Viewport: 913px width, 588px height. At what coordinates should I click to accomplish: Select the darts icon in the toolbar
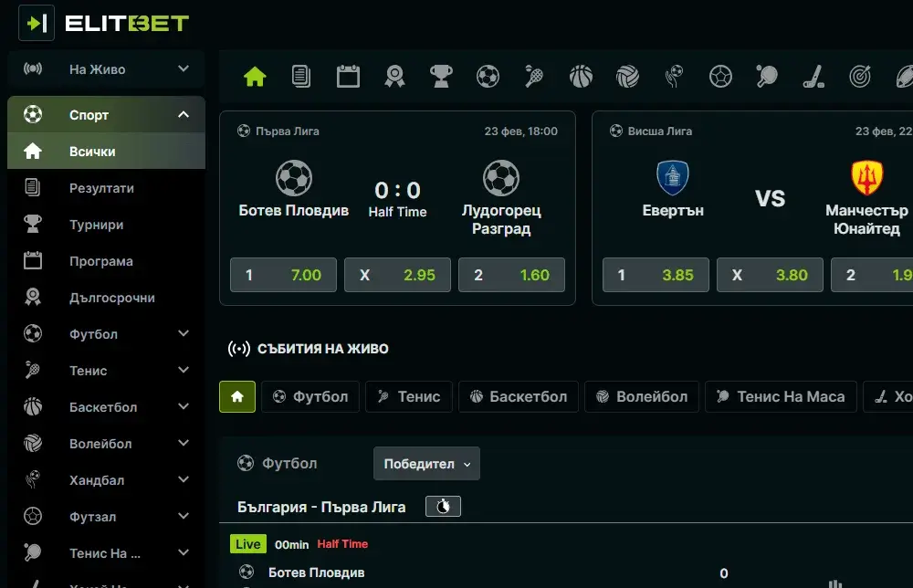click(x=859, y=77)
